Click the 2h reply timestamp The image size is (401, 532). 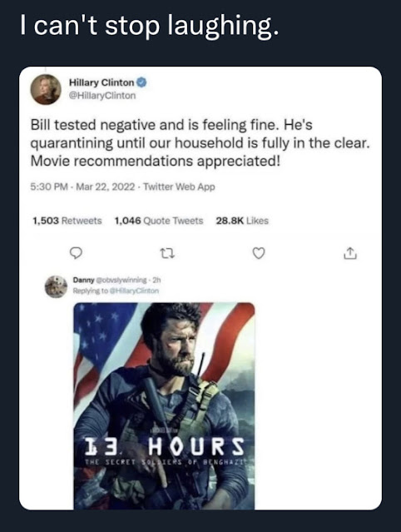click(156, 281)
